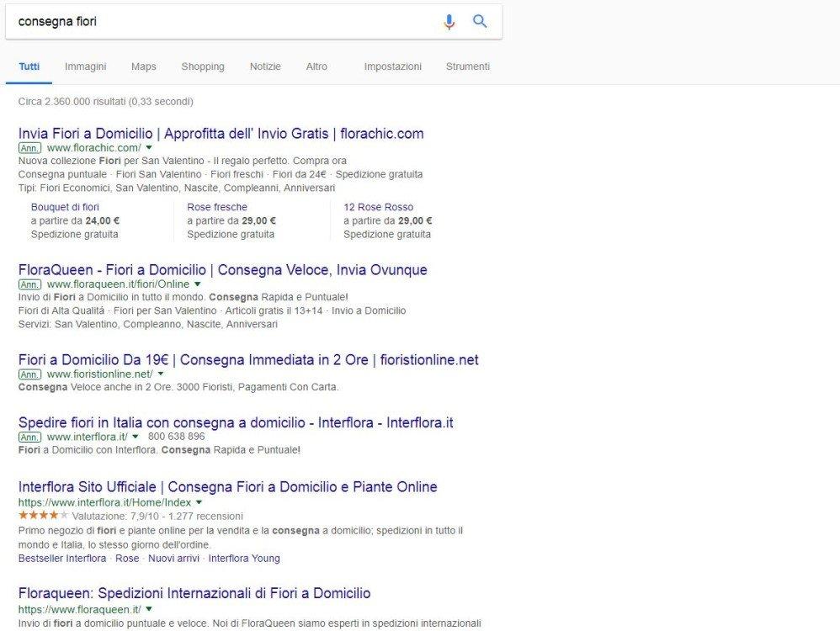Open dropdown arrow beside https://www.floraqueen.it/
The image size is (840, 631).
(149, 609)
